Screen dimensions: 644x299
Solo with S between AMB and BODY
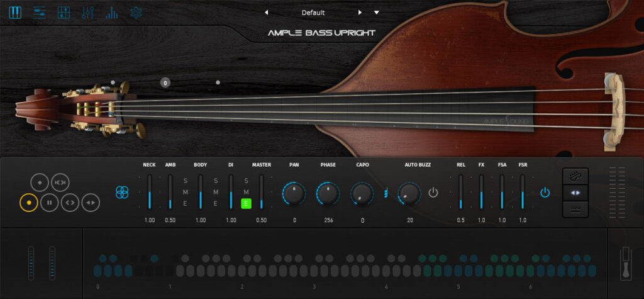click(x=186, y=181)
